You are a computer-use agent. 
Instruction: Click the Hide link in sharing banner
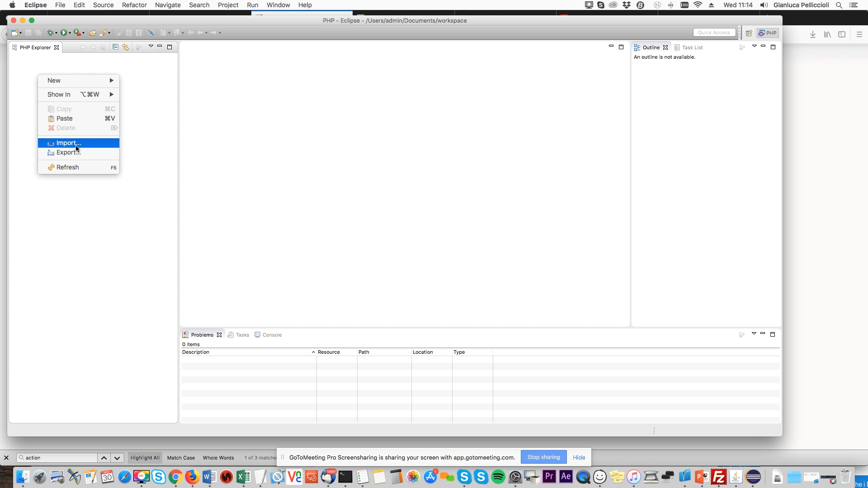[579, 457]
